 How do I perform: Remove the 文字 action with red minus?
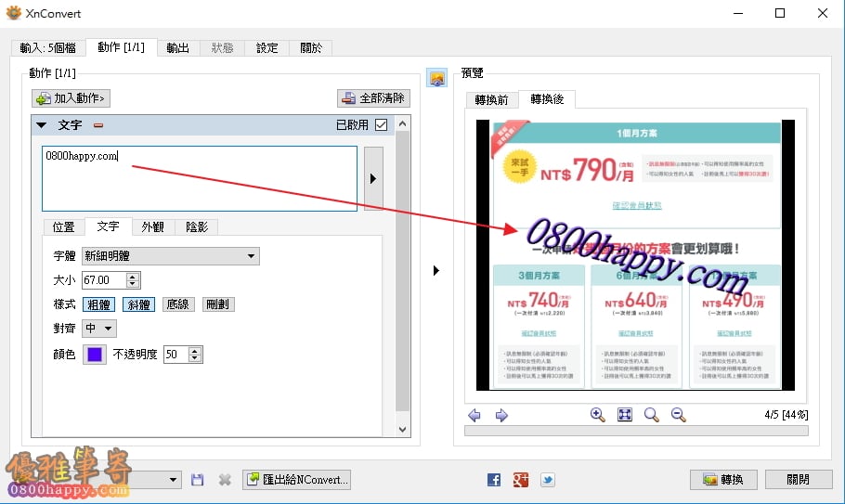pyautogui.click(x=98, y=125)
